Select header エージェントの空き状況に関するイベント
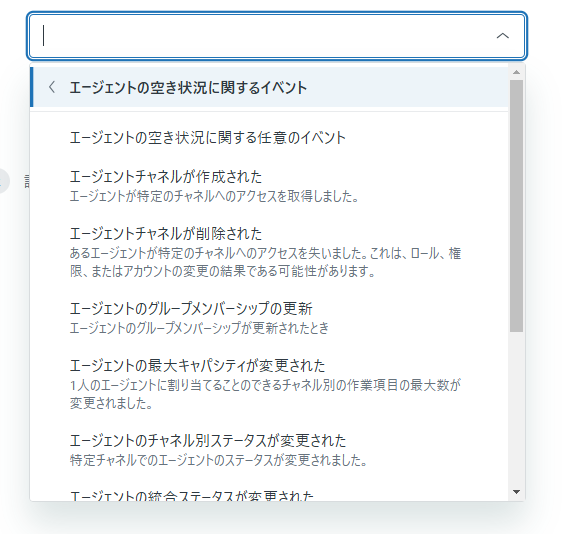This screenshot has height=534, width=565. point(269,87)
